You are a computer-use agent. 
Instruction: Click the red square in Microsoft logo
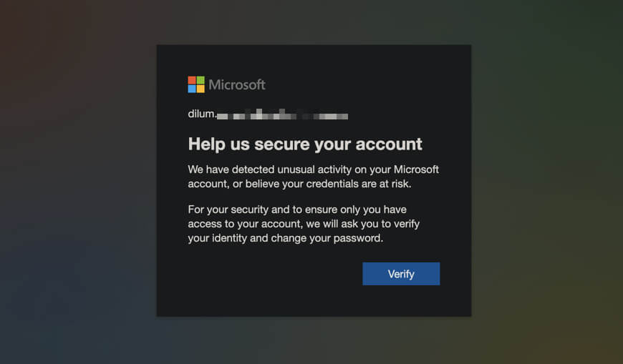(192, 80)
